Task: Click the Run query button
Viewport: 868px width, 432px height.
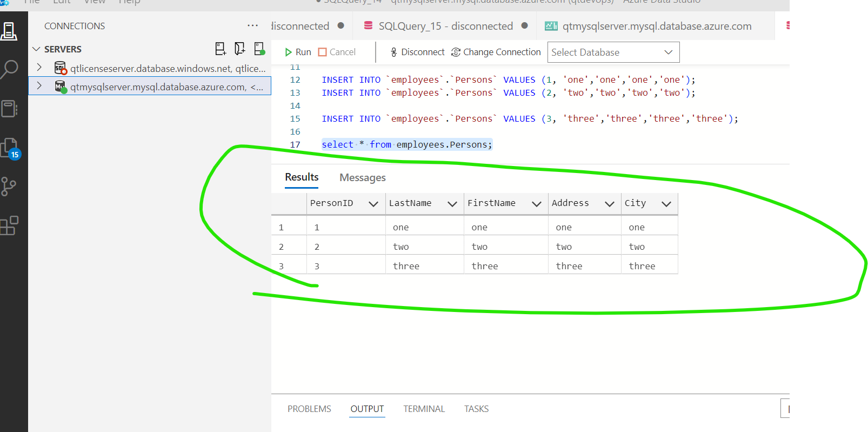Action: click(298, 52)
